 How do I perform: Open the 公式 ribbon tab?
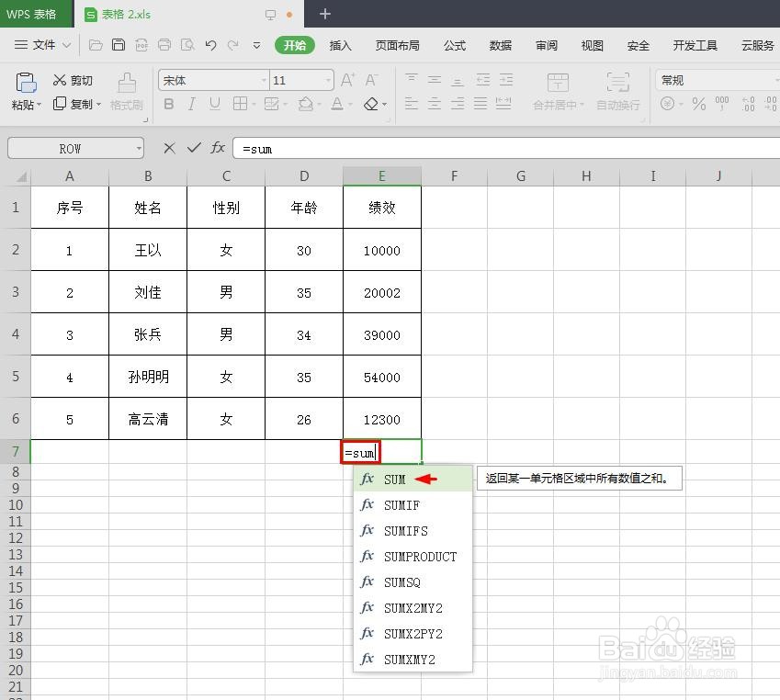tap(454, 45)
